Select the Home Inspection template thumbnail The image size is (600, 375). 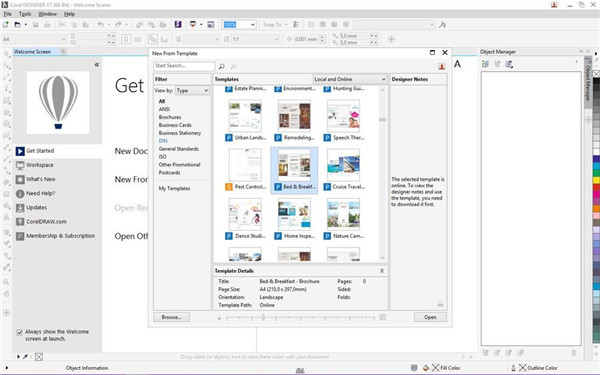coord(294,214)
